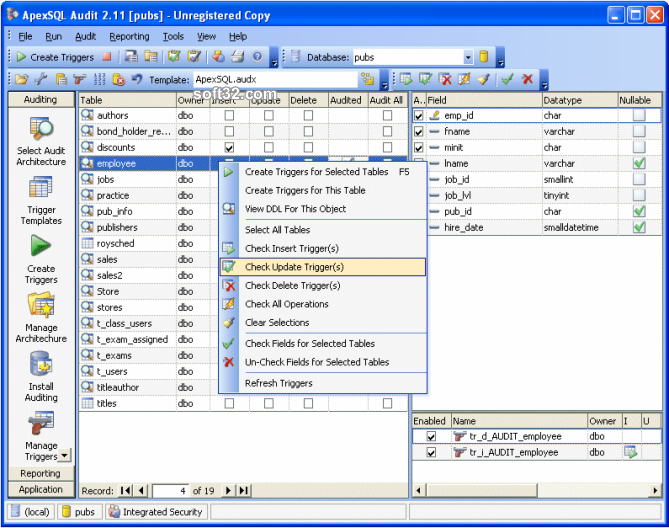Disable the tr_d_AUDIT_employee trigger checkbox

[x=431, y=436]
